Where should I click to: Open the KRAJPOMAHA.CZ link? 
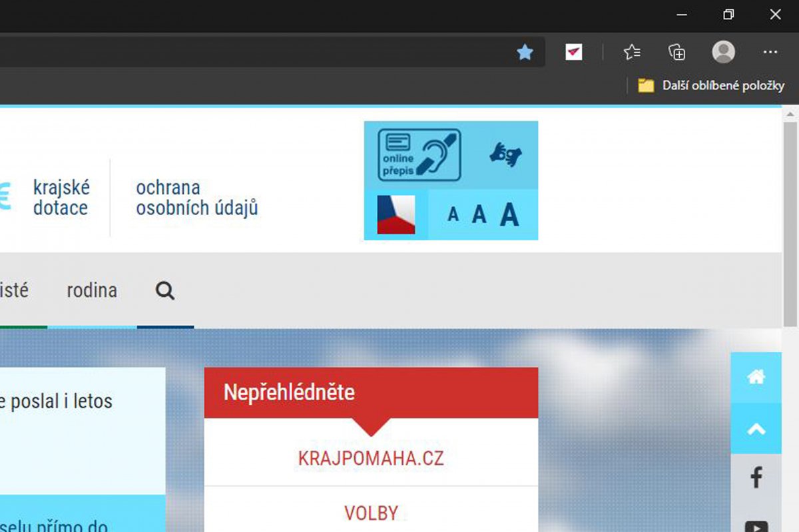pyautogui.click(x=371, y=459)
